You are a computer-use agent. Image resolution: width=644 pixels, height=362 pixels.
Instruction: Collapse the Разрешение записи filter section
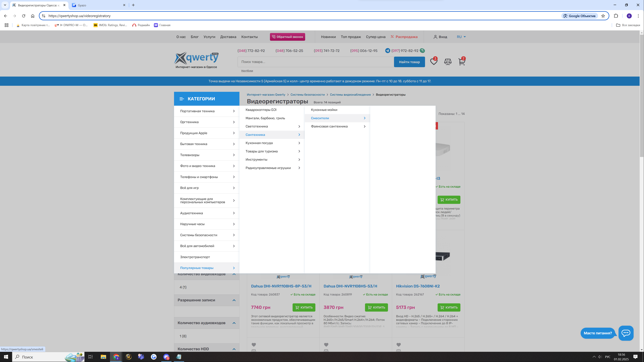coord(234,300)
